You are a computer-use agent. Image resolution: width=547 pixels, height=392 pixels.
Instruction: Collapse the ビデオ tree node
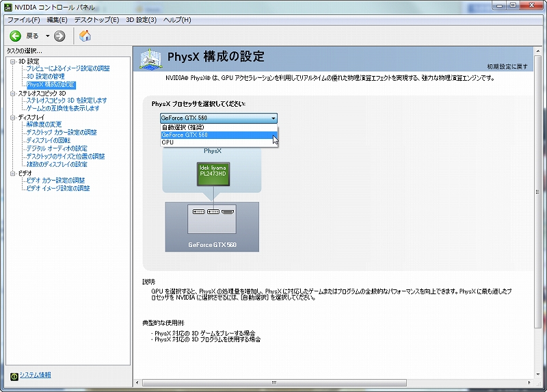click(12, 174)
